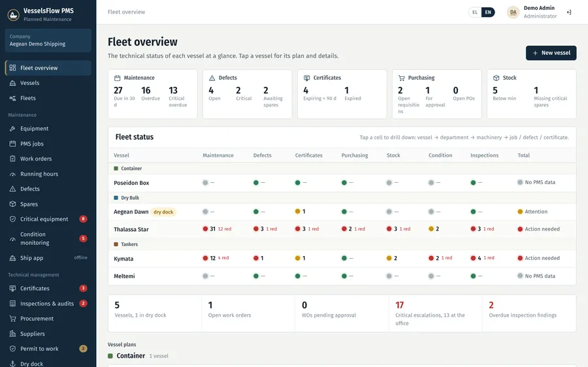Image resolution: width=588 pixels, height=367 pixels.
Task: Click the Defects card warning icon
Action: pyautogui.click(x=212, y=78)
